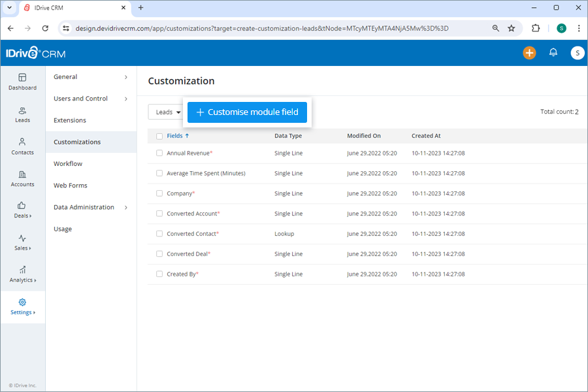Image resolution: width=588 pixels, height=392 pixels.
Task: Open notifications via the bell icon
Action: tap(553, 53)
